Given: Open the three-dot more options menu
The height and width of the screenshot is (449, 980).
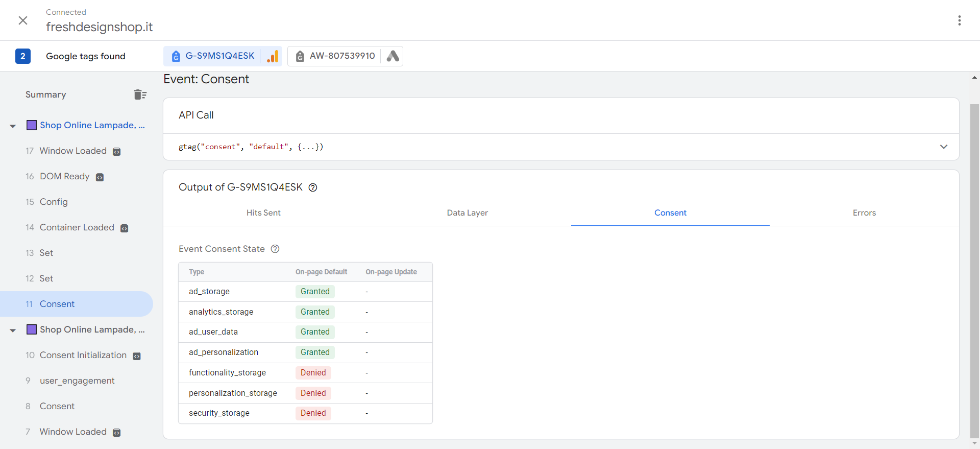Looking at the screenshot, I should 960,20.
